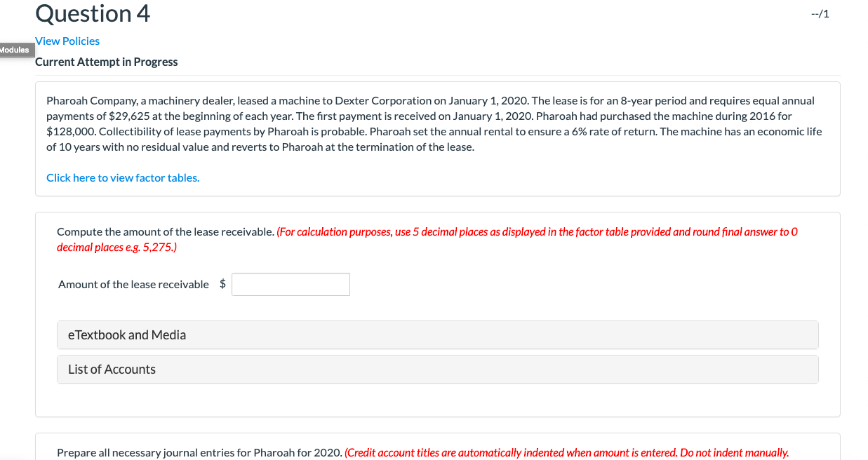Click here to view factor tables
The width and height of the screenshot is (868, 460).
[x=122, y=177]
